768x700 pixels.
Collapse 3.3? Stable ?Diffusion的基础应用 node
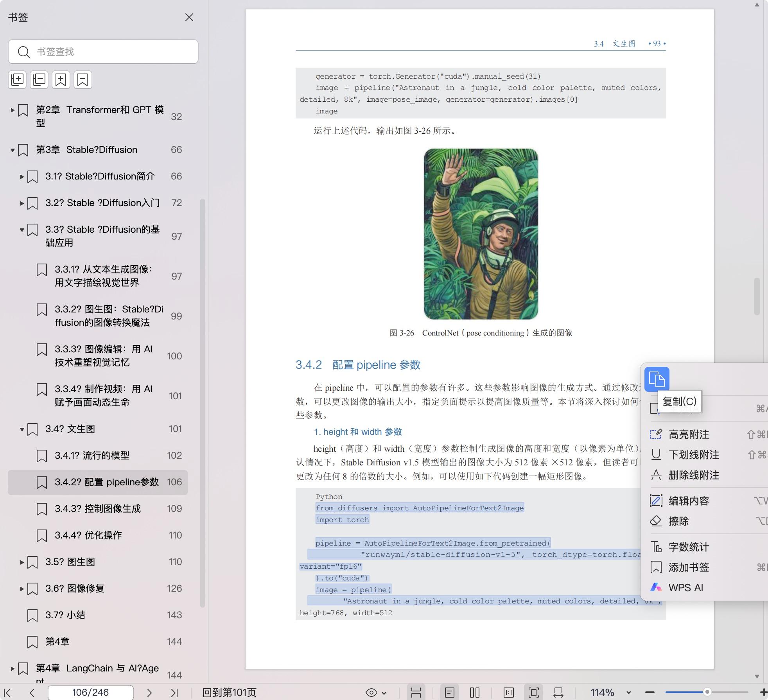click(x=22, y=230)
